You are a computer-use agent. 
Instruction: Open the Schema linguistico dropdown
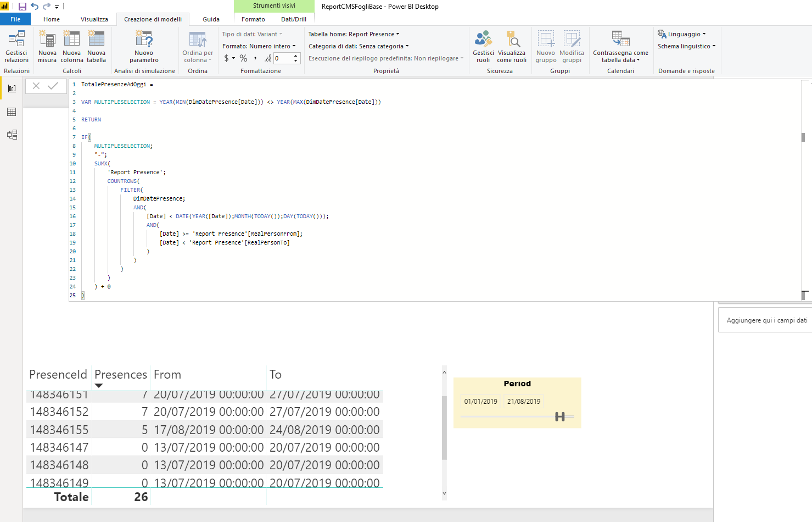687,46
